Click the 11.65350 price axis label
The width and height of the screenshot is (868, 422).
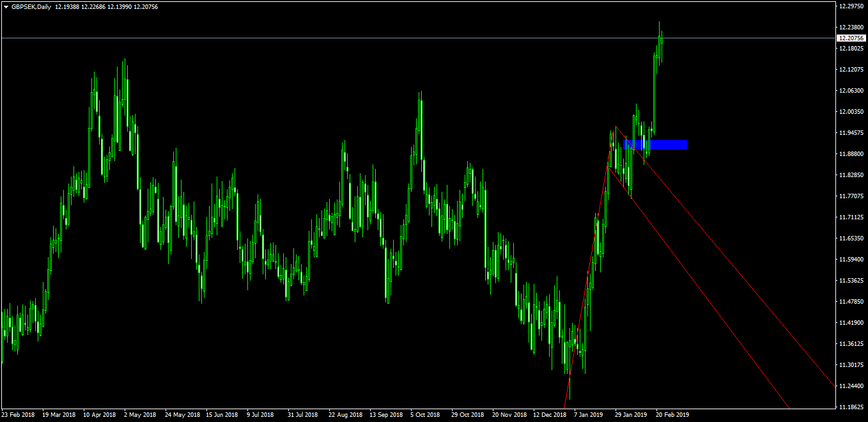click(x=851, y=238)
